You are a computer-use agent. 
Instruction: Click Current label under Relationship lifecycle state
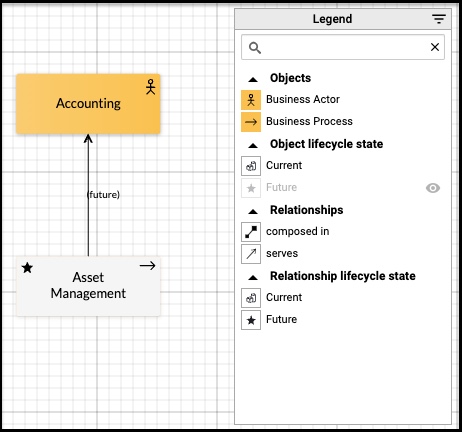tap(284, 297)
